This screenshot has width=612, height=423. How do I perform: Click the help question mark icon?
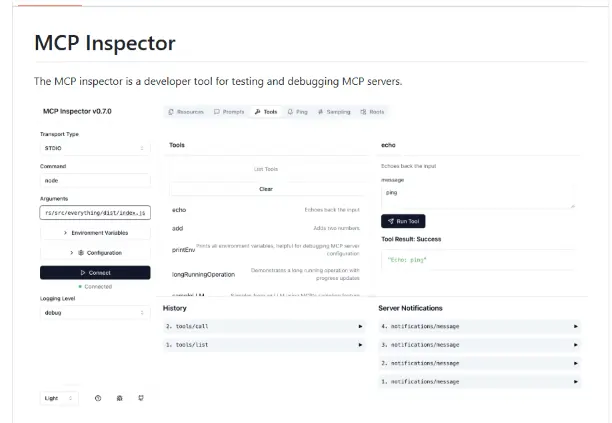[98, 398]
